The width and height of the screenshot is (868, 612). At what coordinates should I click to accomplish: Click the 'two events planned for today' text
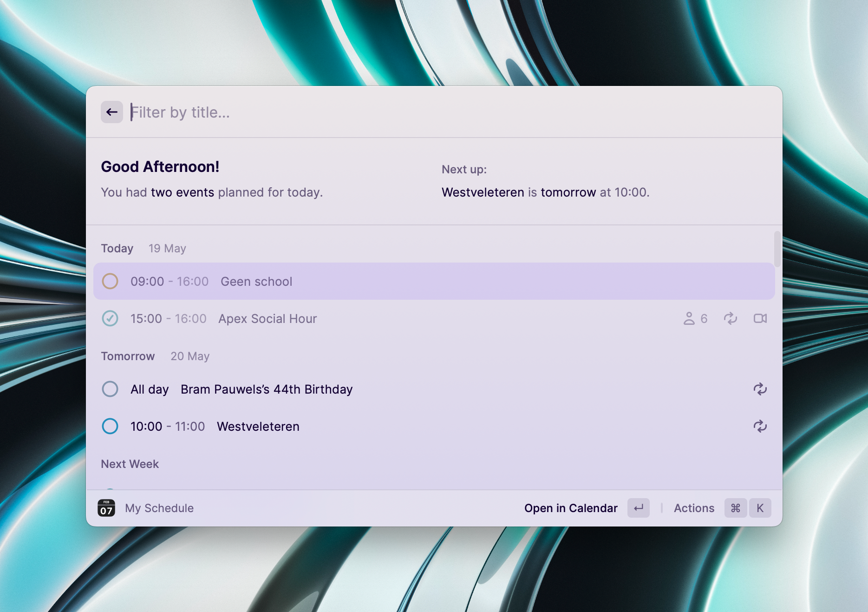click(x=237, y=192)
